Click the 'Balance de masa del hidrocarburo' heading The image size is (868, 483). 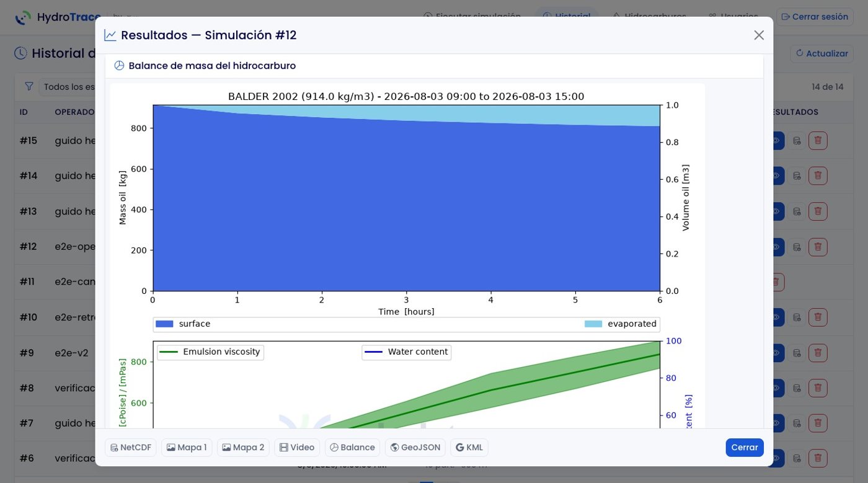tap(212, 66)
